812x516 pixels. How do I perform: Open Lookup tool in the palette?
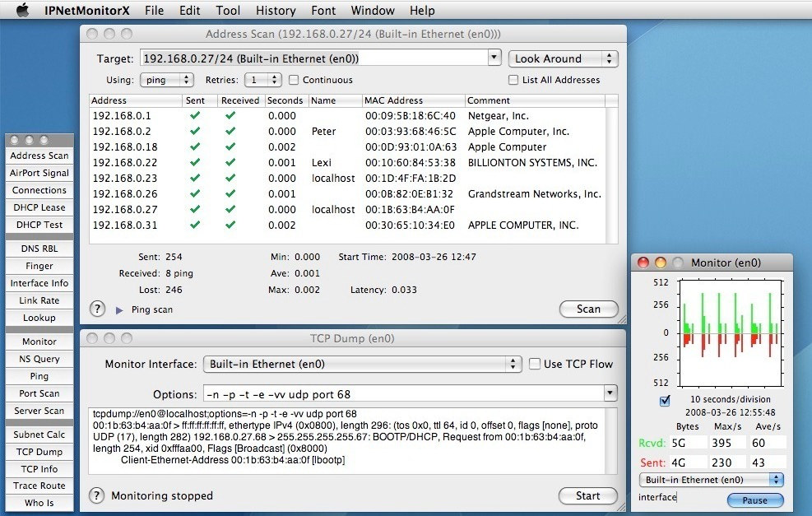39,318
